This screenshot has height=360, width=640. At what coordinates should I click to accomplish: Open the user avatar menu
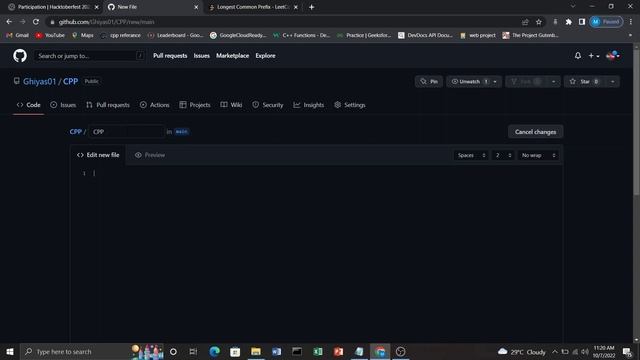pos(613,56)
